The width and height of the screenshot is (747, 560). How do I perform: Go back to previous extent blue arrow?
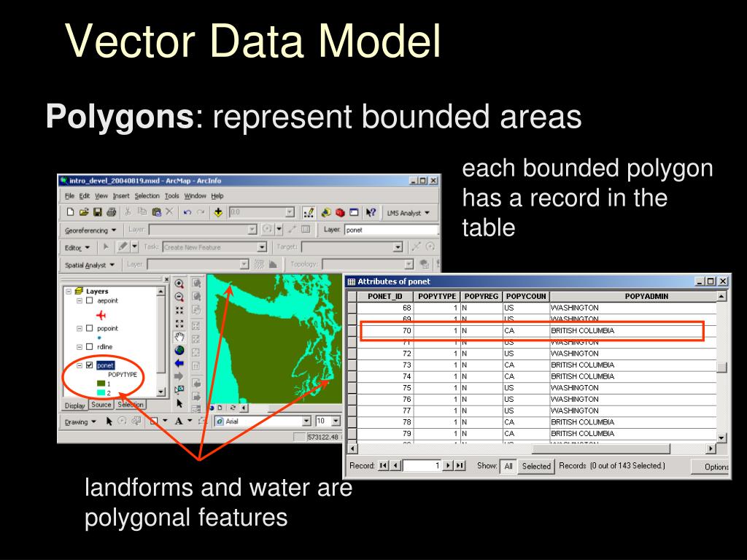[179, 363]
